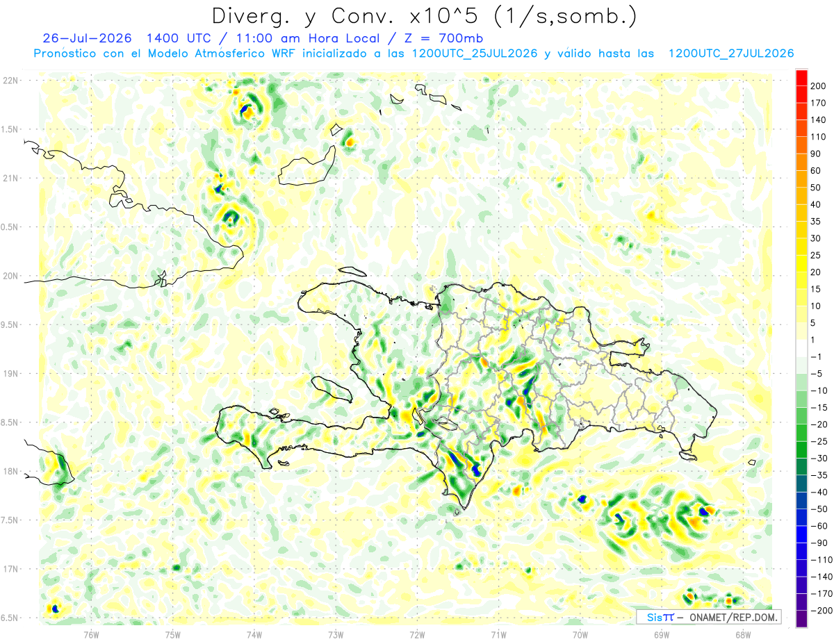834x644 pixels.
Task: Click the '68W' longitude label
Action: click(x=743, y=634)
